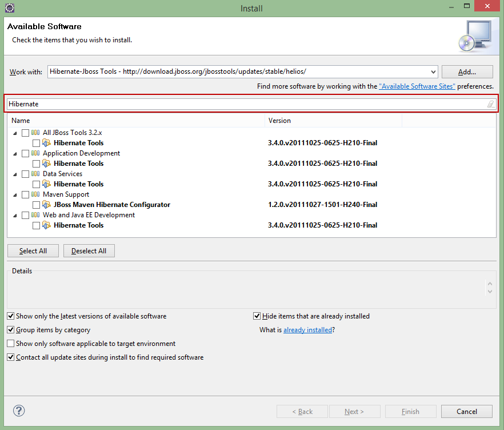This screenshot has height=430, width=504.
Task: Click the Cancel button
Action: click(467, 411)
